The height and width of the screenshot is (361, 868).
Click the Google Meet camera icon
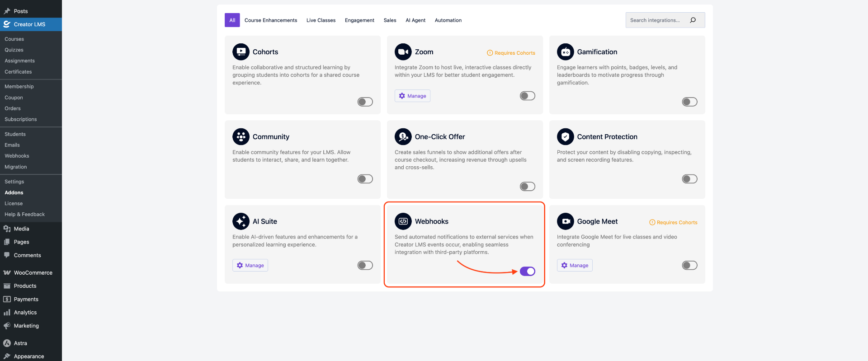[x=566, y=221]
